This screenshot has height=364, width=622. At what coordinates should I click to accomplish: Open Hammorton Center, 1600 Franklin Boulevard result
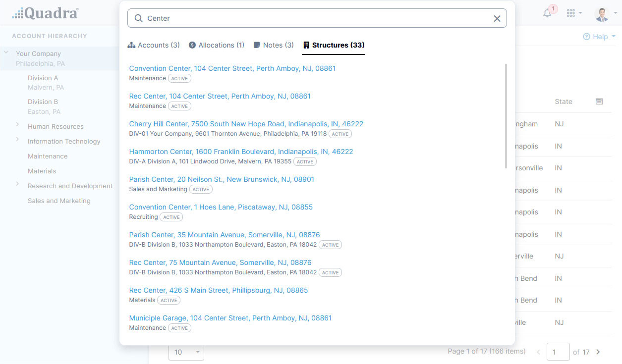pyautogui.click(x=241, y=152)
